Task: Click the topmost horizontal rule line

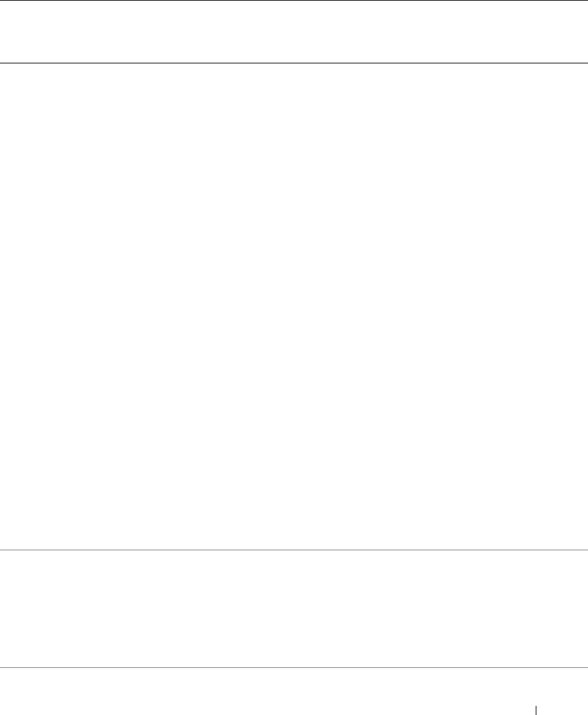Action: point(294,1)
